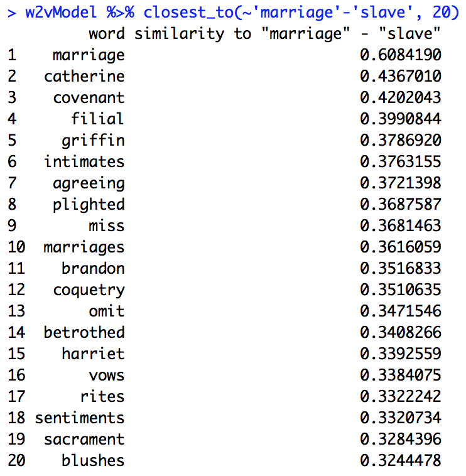Click the column header 'word'
Screen dimensions: 466x476
pyautogui.click(x=107, y=34)
